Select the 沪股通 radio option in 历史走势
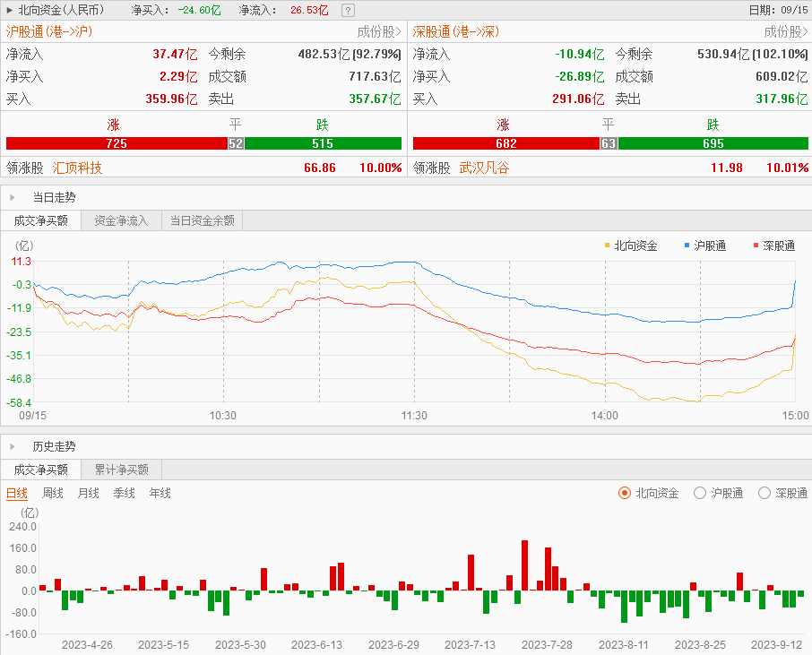This screenshot has width=812, height=655. click(x=700, y=493)
